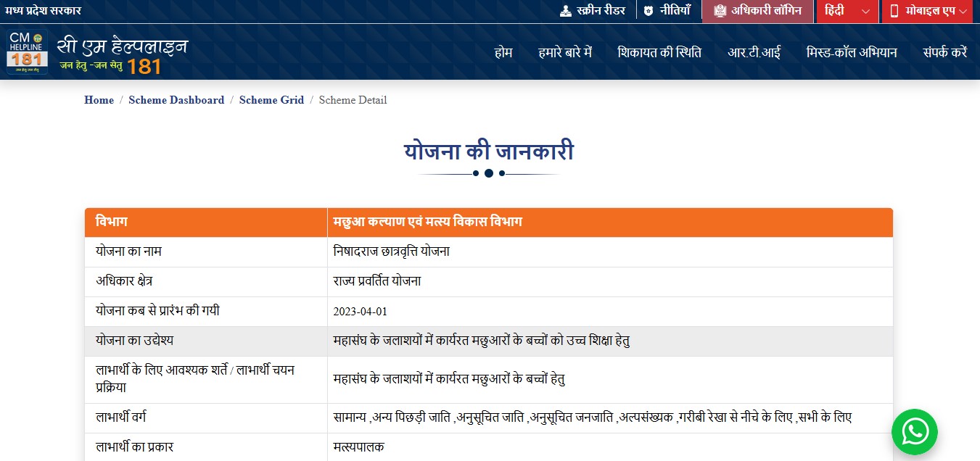Viewport: 980px width, 461px height.
Task: Click लाभार्थी के लिए आवश्यक शर्ते label
Action: (x=195, y=378)
